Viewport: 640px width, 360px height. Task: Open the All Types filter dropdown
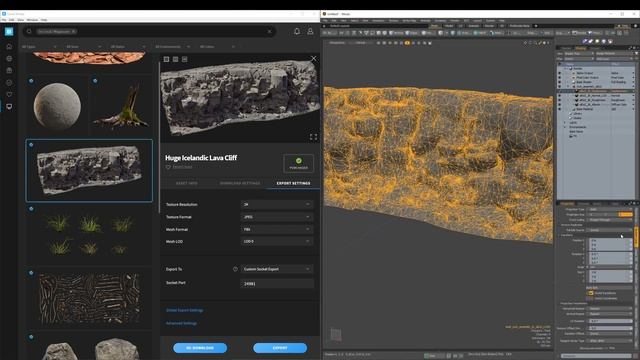[x=39, y=47]
